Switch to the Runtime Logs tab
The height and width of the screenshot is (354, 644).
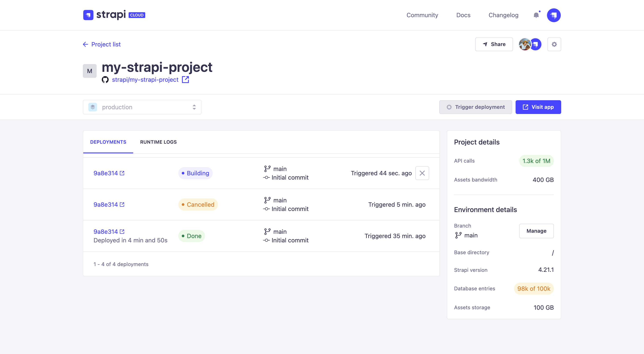(158, 142)
